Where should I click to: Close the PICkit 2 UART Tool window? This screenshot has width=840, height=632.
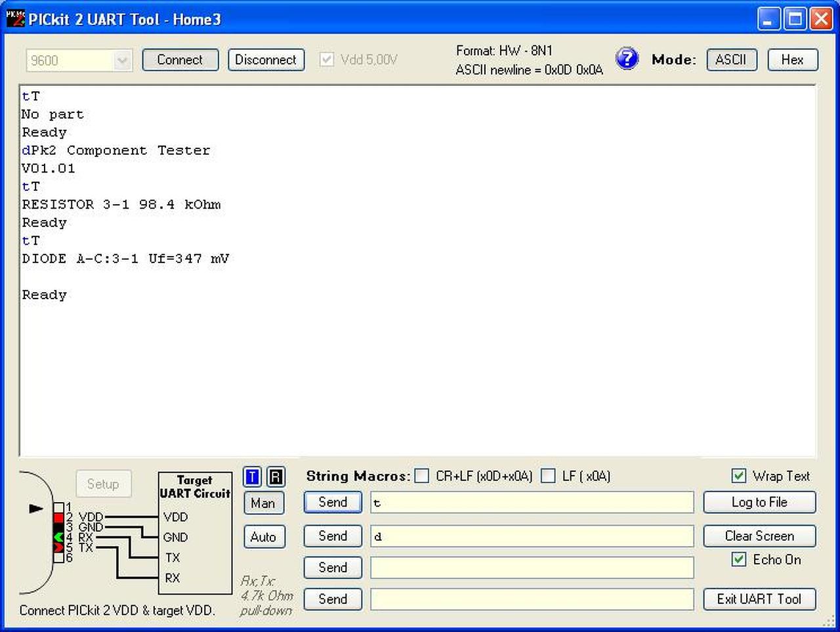[x=821, y=19]
